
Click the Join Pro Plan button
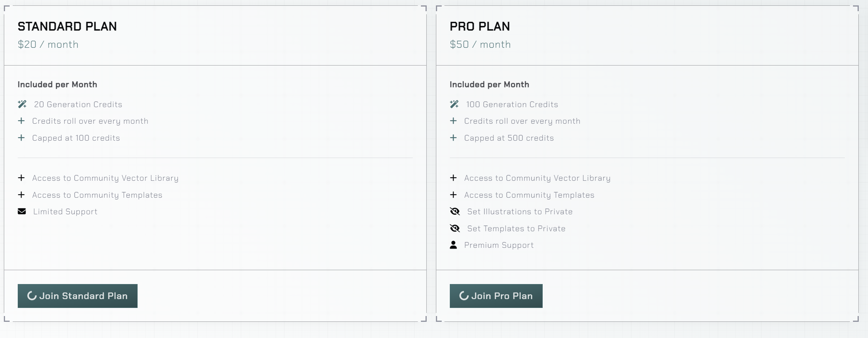click(496, 296)
